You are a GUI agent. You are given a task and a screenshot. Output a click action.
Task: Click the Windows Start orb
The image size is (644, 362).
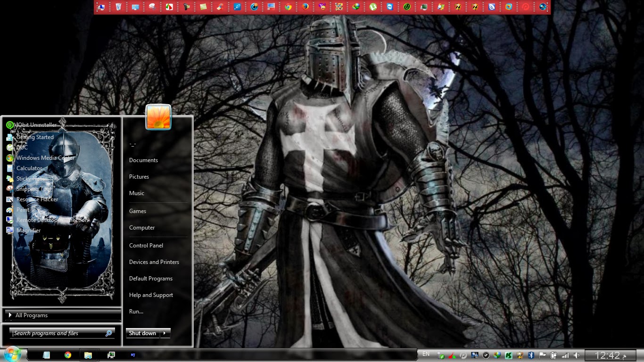(12, 354)
